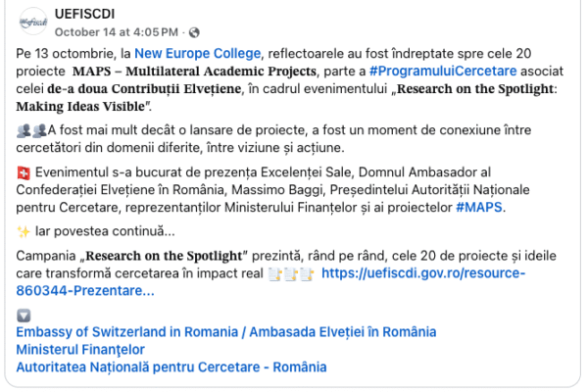Open the UEFISCDI profile picture

(33, 22)
